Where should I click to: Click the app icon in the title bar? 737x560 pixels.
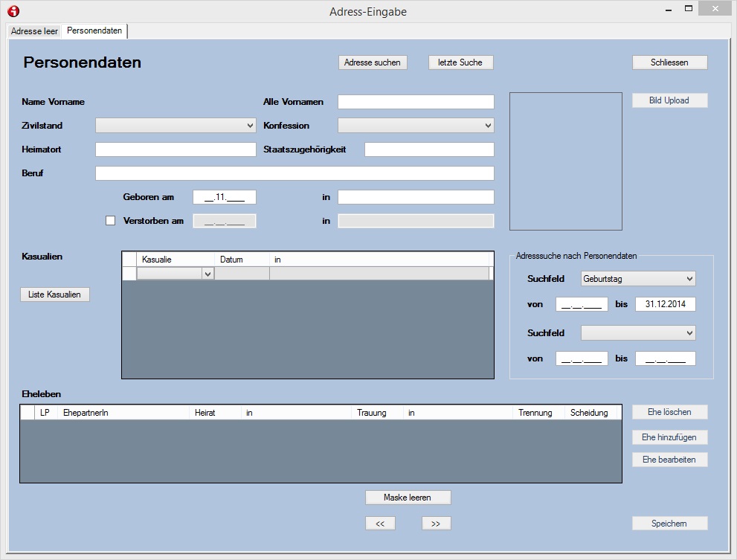(x=13, y=11)
